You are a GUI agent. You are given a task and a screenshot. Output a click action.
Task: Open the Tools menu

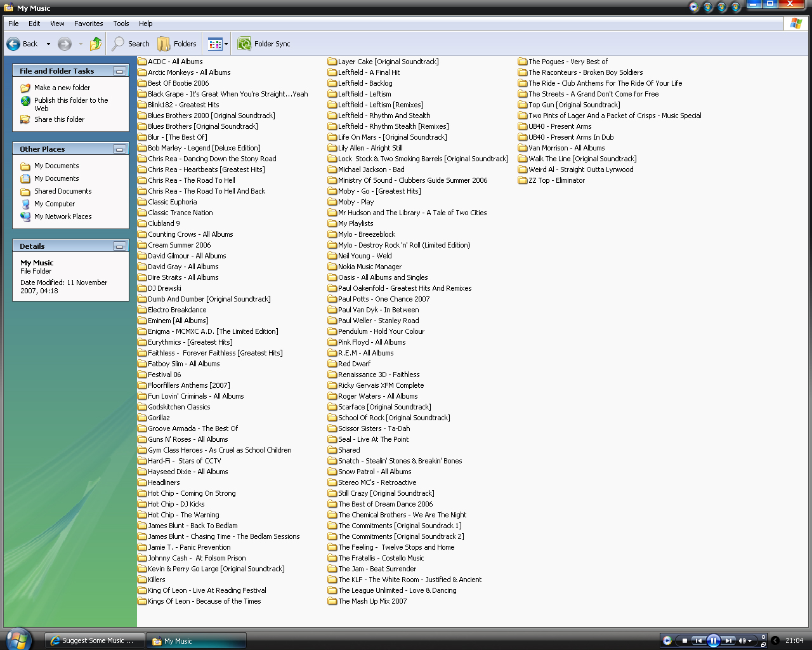(x=121, y=23)
